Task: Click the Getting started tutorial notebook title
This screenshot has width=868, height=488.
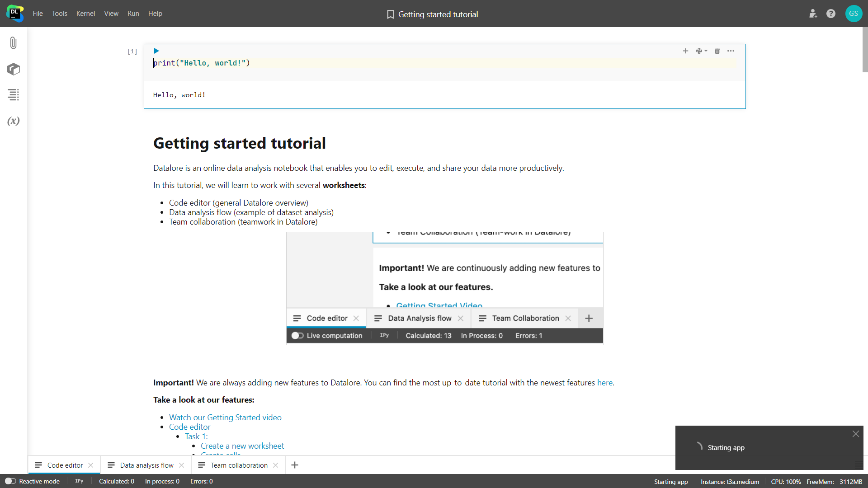Action: tap(438, 14)
